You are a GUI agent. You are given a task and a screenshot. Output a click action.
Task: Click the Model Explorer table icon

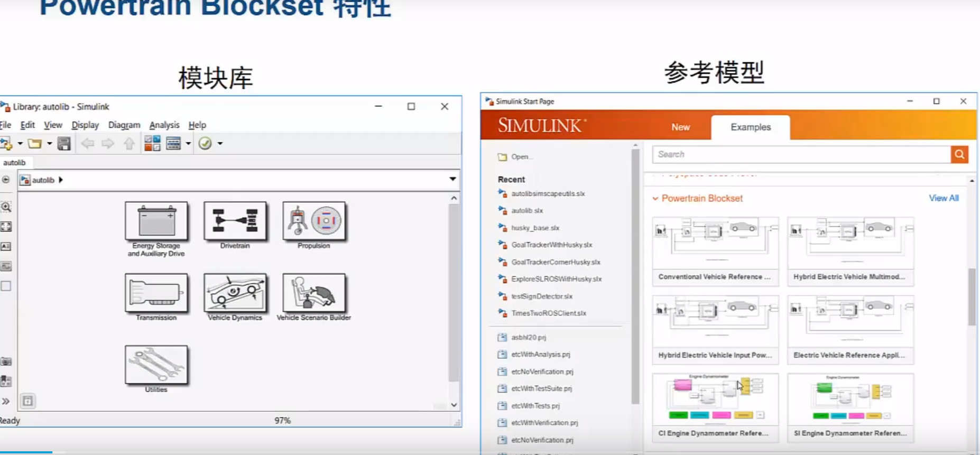tap(173, 143)
